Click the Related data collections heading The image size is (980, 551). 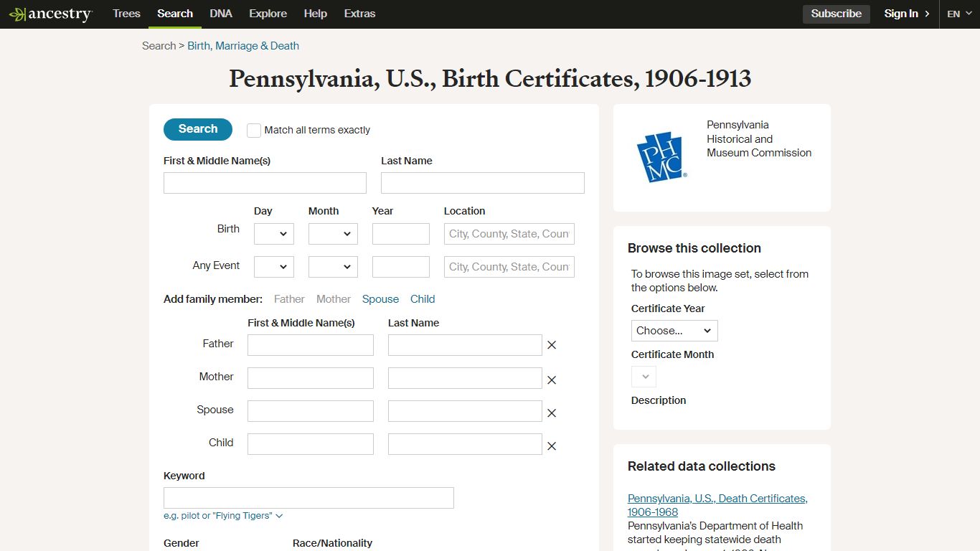tap(702, 466)
